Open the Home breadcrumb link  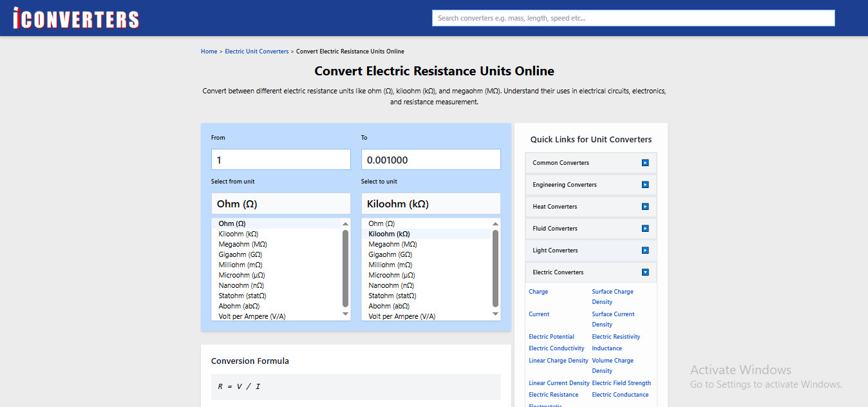pos(209,52)
